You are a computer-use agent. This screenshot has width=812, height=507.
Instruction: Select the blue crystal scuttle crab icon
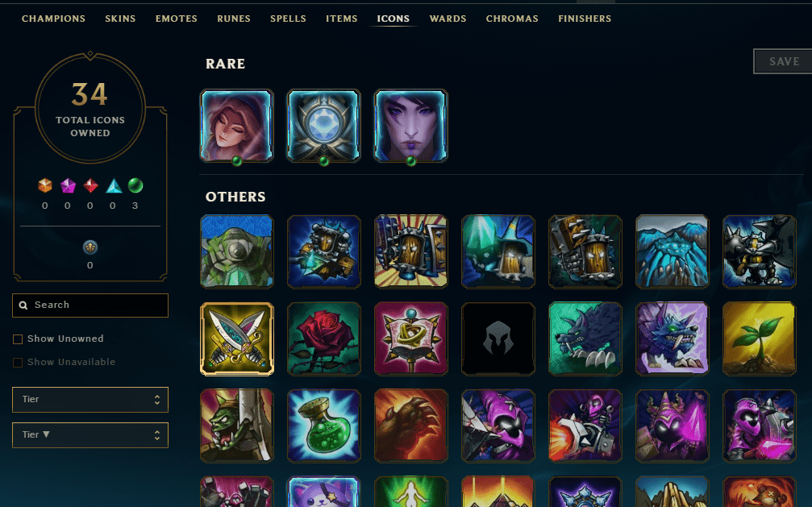[x=672, y=251]
